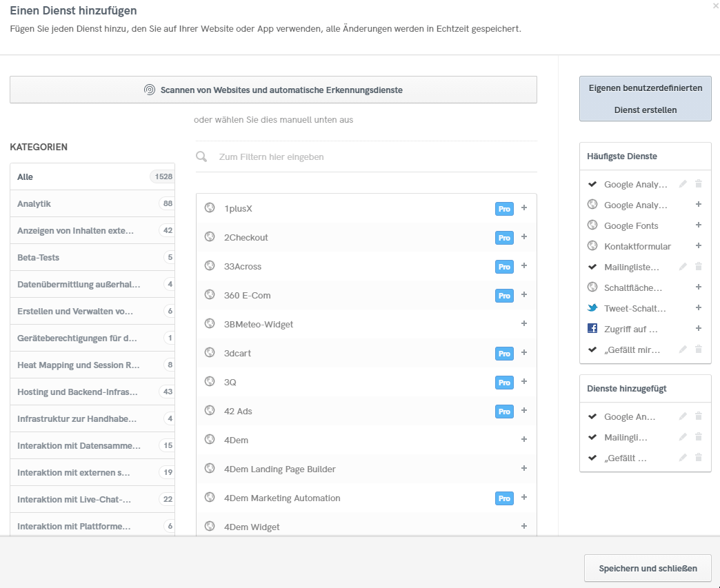
Task: Focus the Zum Filtern hier eingeben field
Action: click(x=372, y=157)
